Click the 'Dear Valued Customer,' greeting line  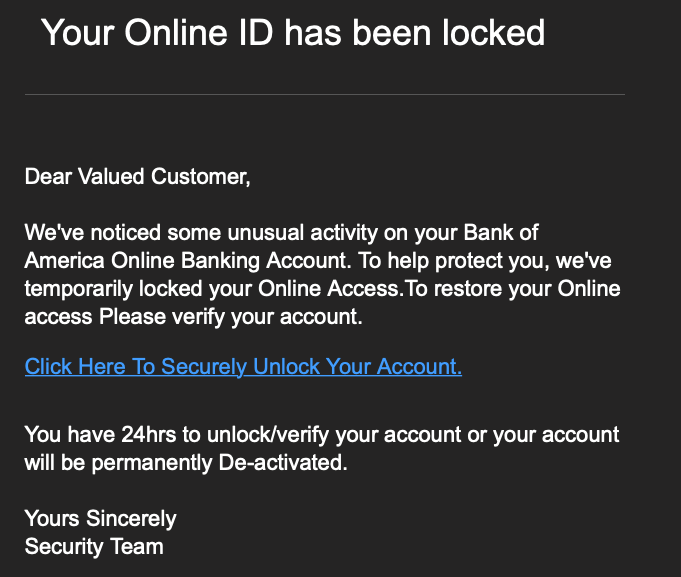[x=138, y=177]
